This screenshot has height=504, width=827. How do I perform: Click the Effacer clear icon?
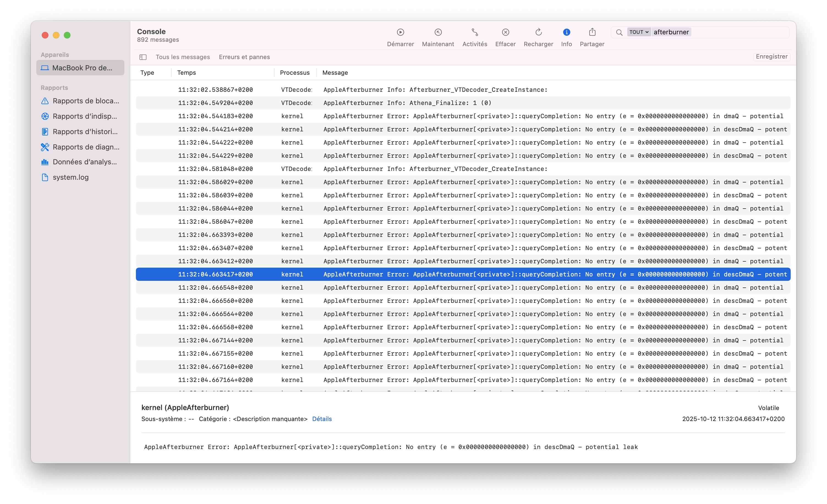(505, 32)
